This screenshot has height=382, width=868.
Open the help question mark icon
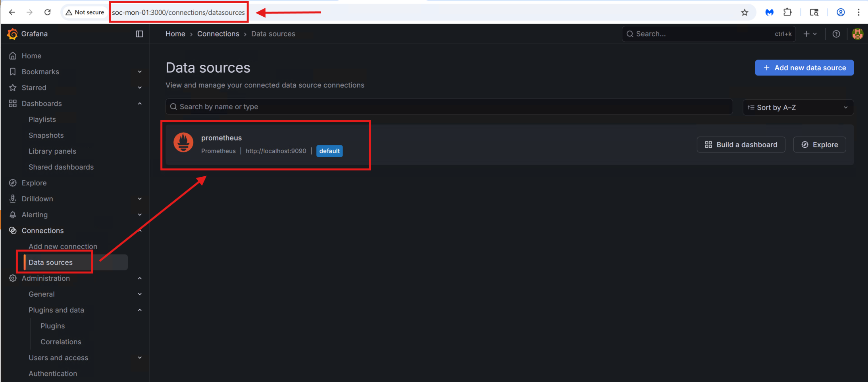tap(836, 34)
